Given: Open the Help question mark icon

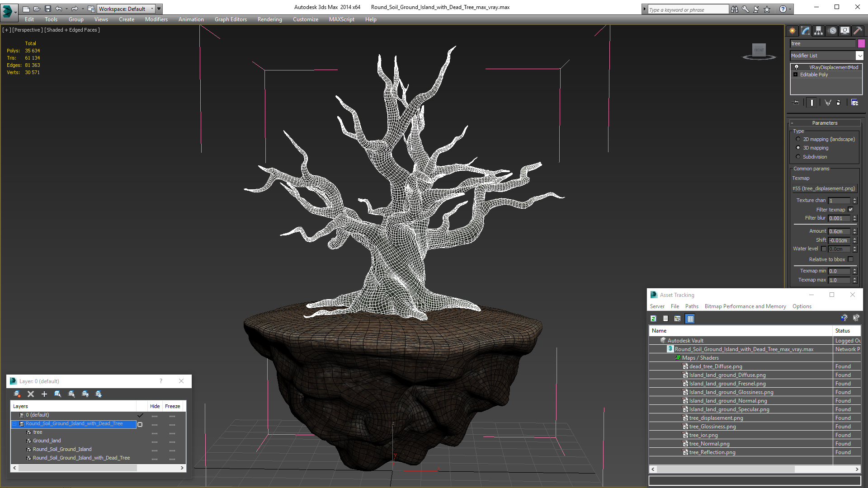Looking at the screenshot, I should [783, 9].
